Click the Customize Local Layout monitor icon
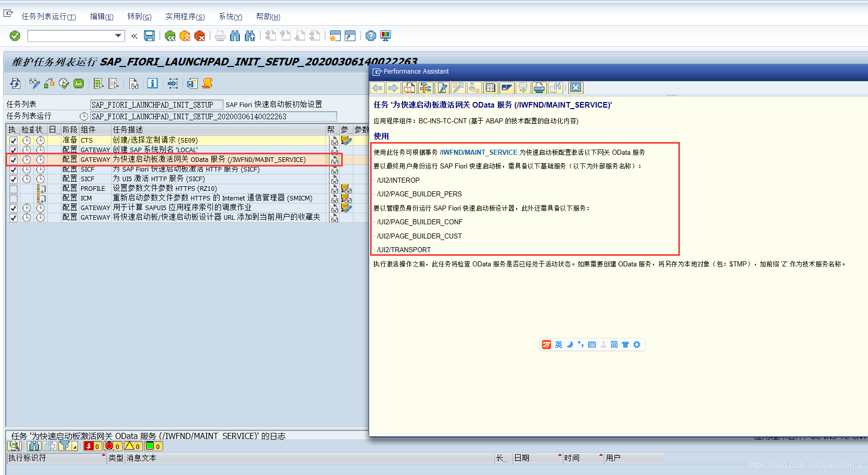The height and width of the screenshot is (475, 868). (x=385, y=36)
